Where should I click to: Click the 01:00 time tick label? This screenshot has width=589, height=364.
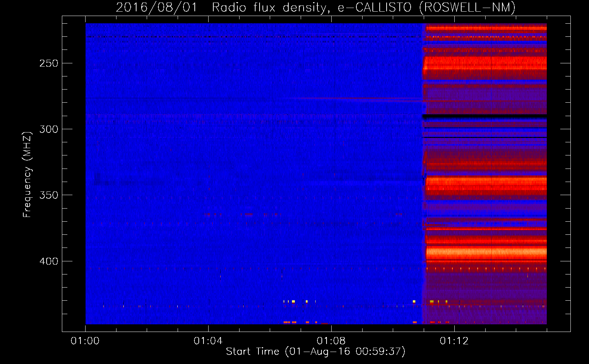coord(85,341)
